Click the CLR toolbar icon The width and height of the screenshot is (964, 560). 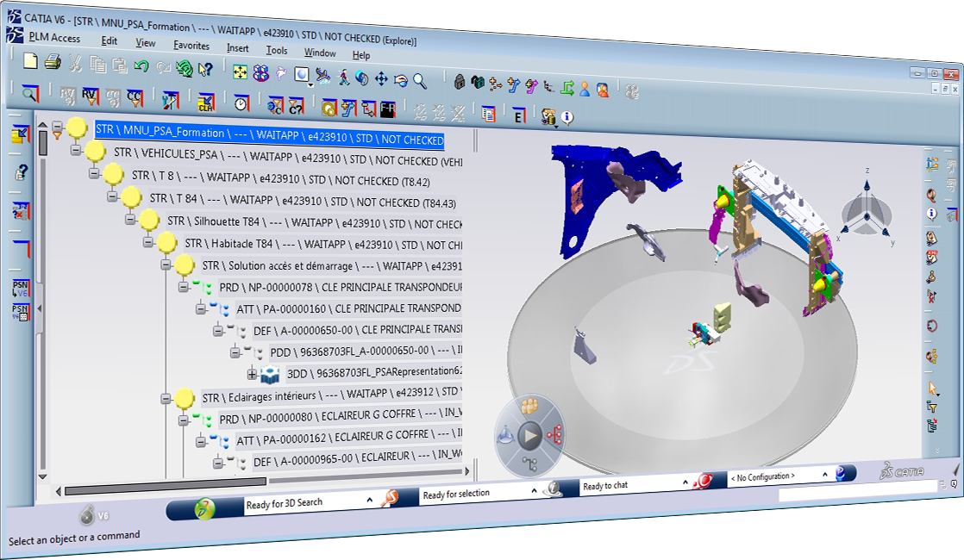[206, 102]
